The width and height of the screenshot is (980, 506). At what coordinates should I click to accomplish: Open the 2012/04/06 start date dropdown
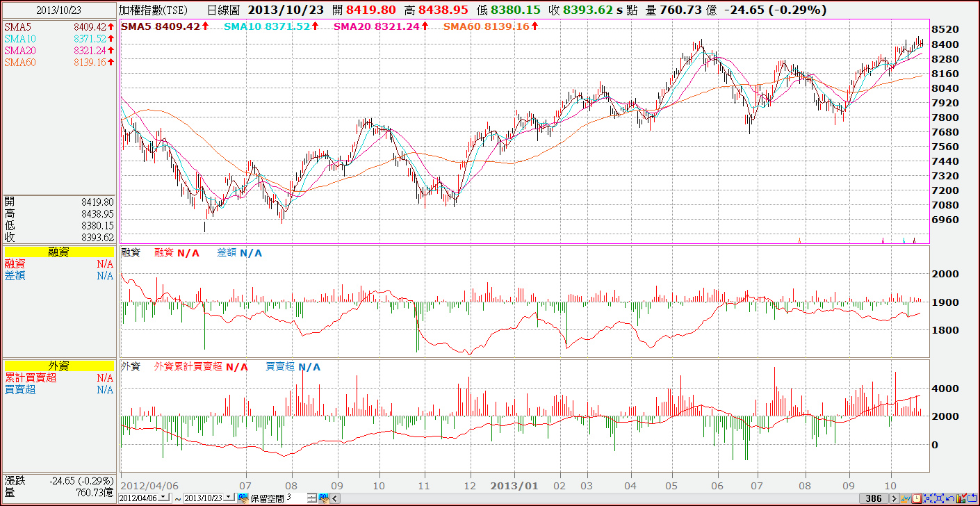coord(163,497)
